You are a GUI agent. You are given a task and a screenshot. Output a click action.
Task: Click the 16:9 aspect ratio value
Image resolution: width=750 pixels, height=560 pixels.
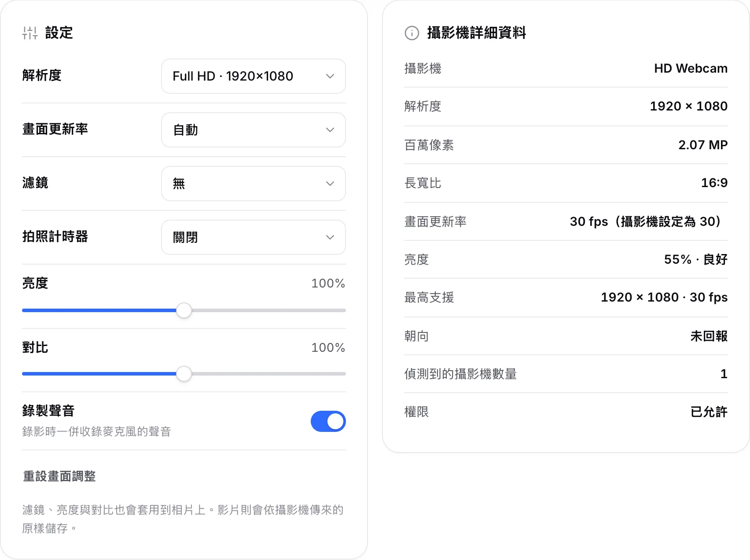714,183
